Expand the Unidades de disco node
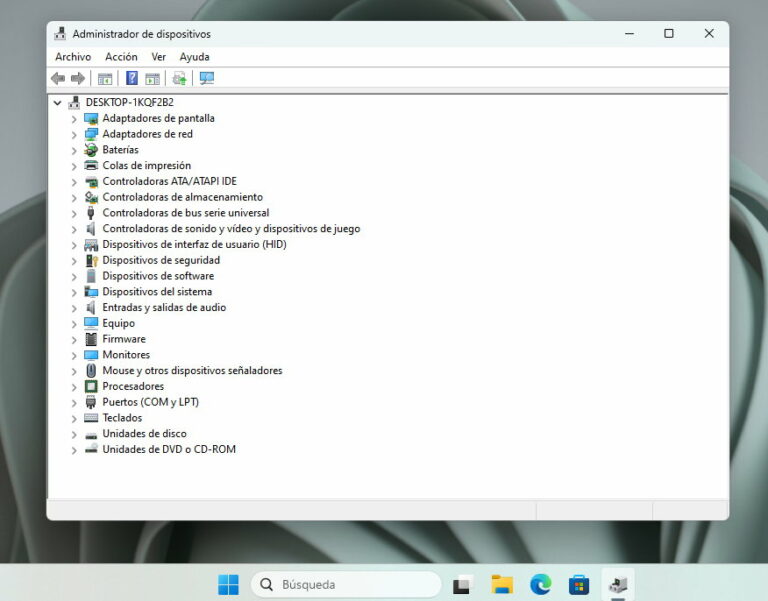The height and width of the screenshot is (601, 768). click(74, 434)
